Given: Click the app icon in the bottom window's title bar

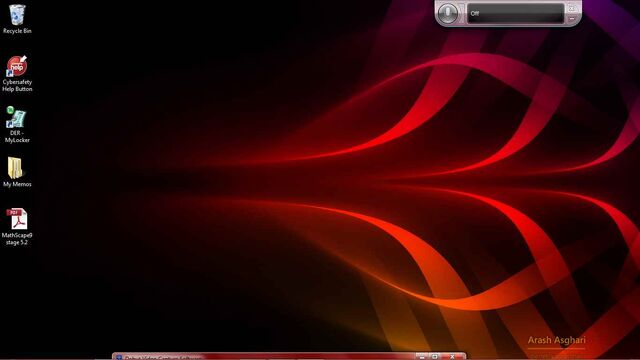Looking at the screenshot, I should click(x=119, y=357).
